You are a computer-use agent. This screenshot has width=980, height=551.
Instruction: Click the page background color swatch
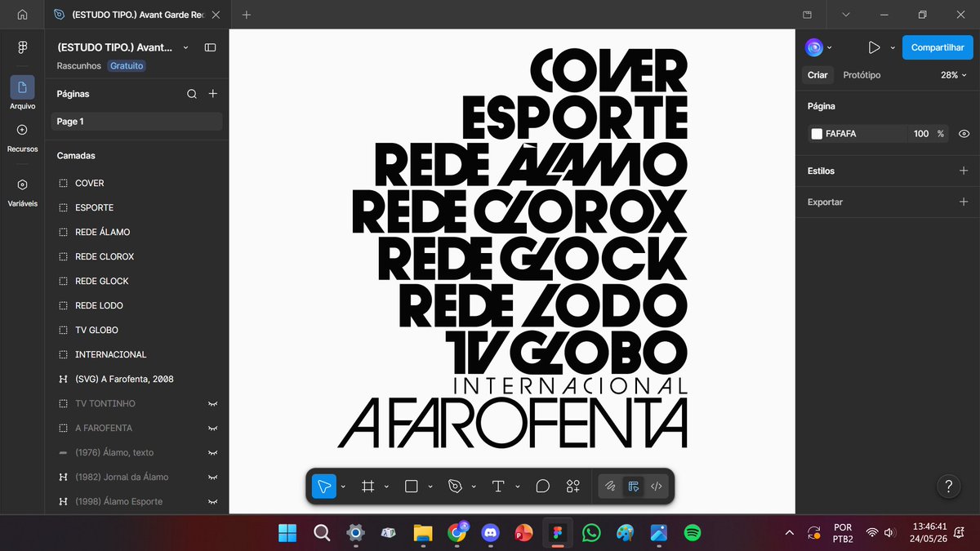tap(817, 134)
